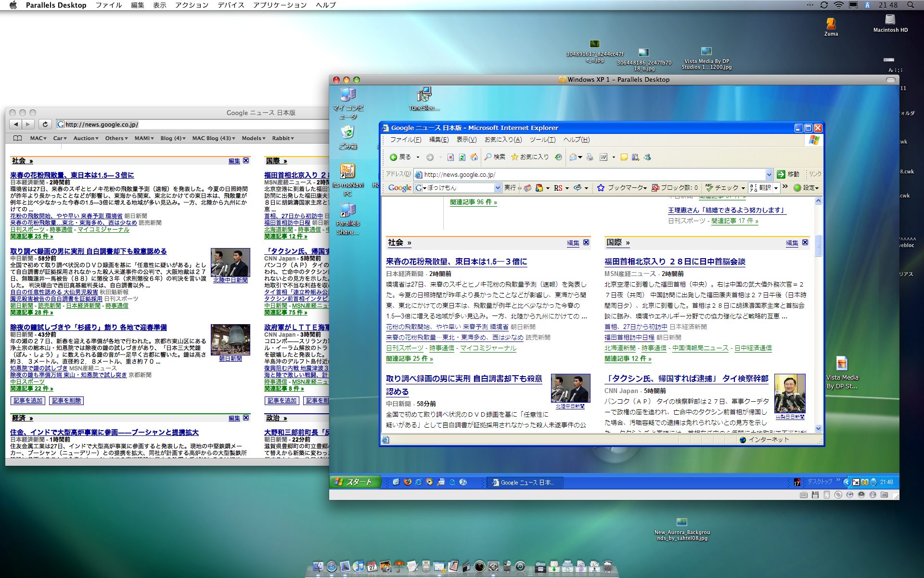The image size is (924, 578).
Task: Open IE ファイル(F) menu
Action: tap(405, 140)
